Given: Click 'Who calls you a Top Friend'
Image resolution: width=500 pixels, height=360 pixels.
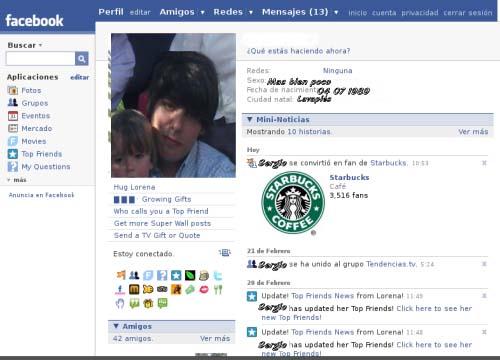Looking at the screenshot, I should [161, 211].
